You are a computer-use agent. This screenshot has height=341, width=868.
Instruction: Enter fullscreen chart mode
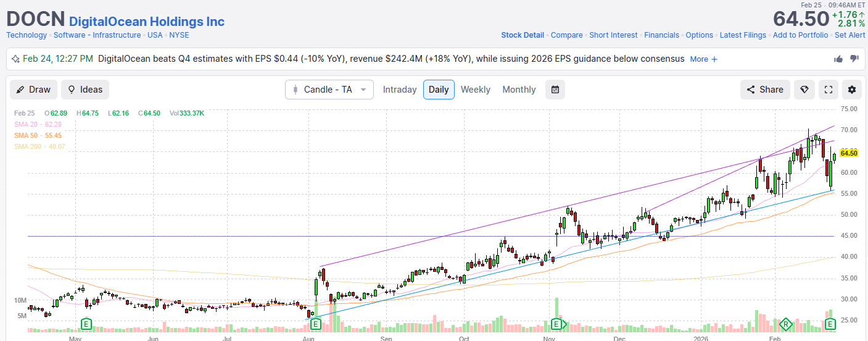828,90
